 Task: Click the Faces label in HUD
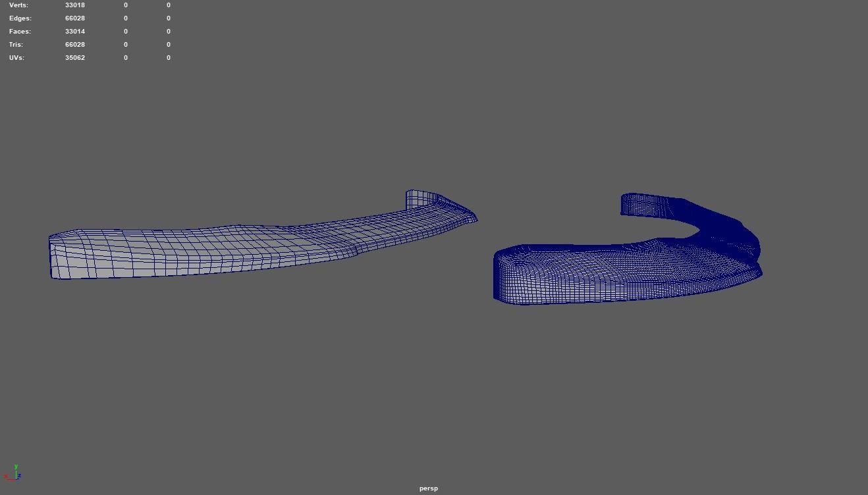(20, 32)
